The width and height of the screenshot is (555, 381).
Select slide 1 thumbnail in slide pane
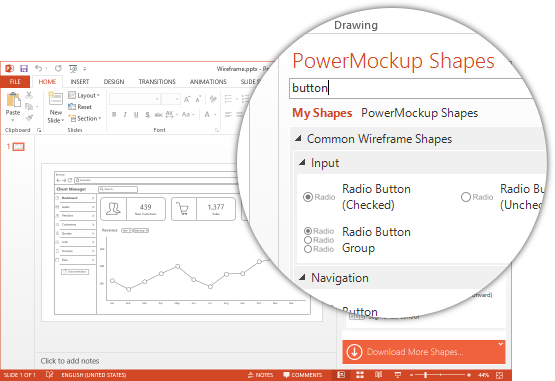coord(18,147)
